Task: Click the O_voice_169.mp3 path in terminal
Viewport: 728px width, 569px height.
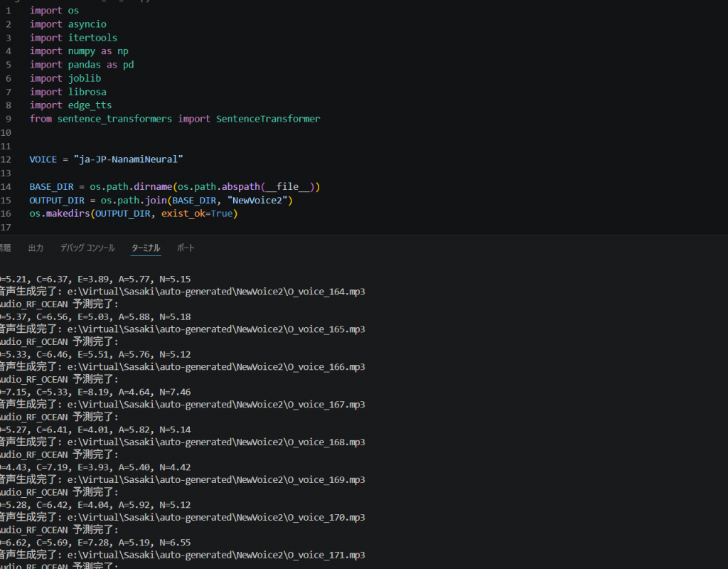Action: point(216,480)
